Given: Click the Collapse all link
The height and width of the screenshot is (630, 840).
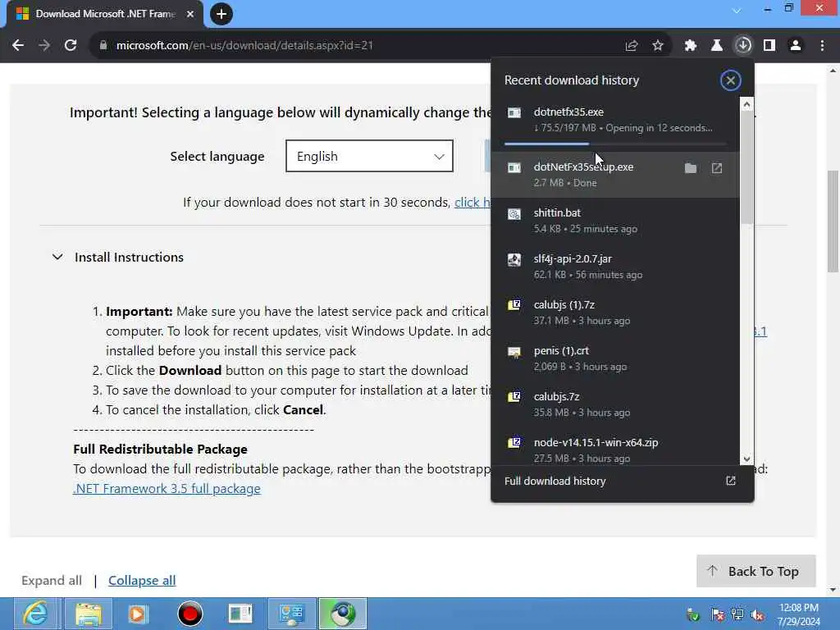Looking at the screenshot, I should pos(142,581).
